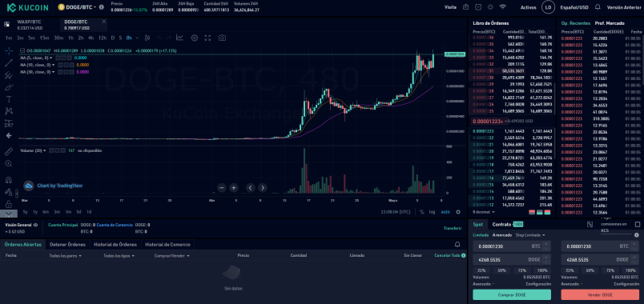Select the trend line drawing tool
644x304 pixels.
[9, 62]
